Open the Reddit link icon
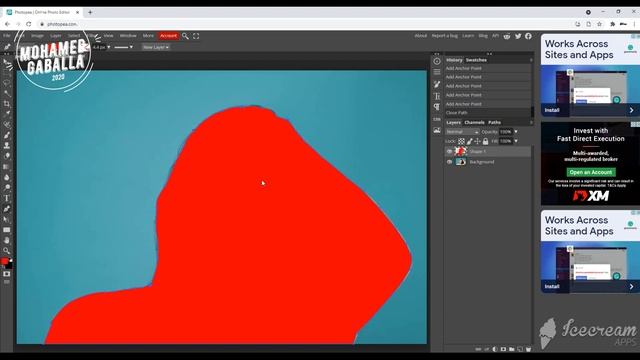This screenshot has width=640, height=360. [x=507, y=36]
